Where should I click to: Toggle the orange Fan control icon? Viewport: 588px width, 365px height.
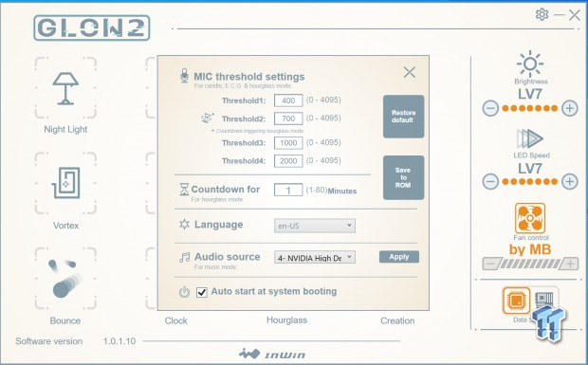tap(530, 218)
